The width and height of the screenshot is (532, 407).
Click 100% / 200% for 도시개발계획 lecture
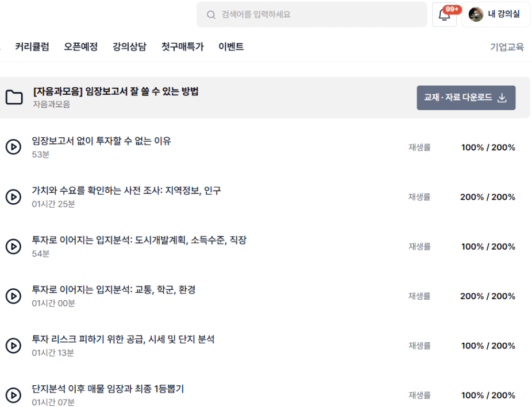coord(488,246)
